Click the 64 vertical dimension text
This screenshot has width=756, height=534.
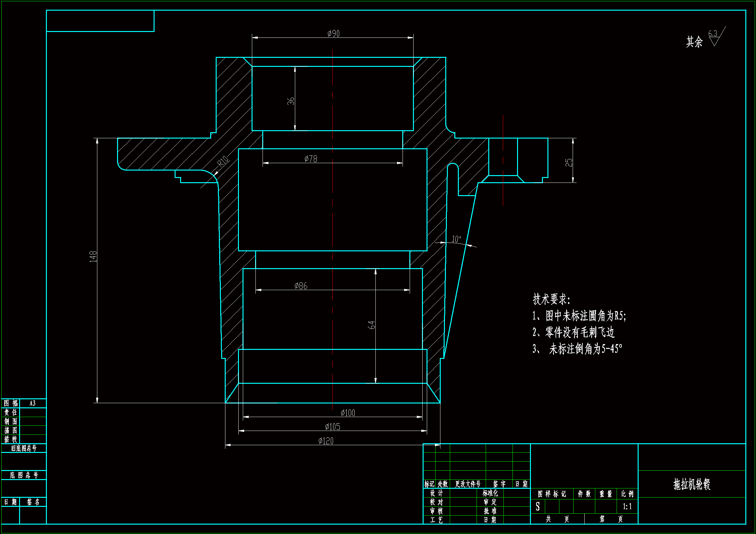[371, 325]
